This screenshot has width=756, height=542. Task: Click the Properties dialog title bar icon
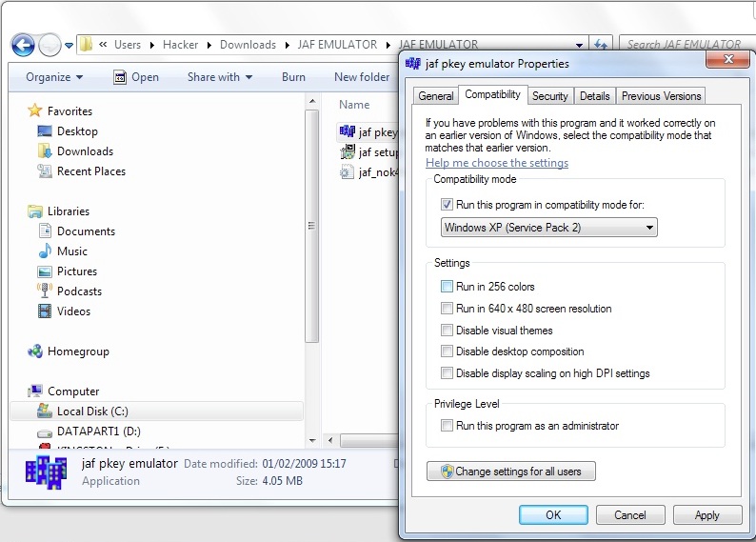point(412,63)
